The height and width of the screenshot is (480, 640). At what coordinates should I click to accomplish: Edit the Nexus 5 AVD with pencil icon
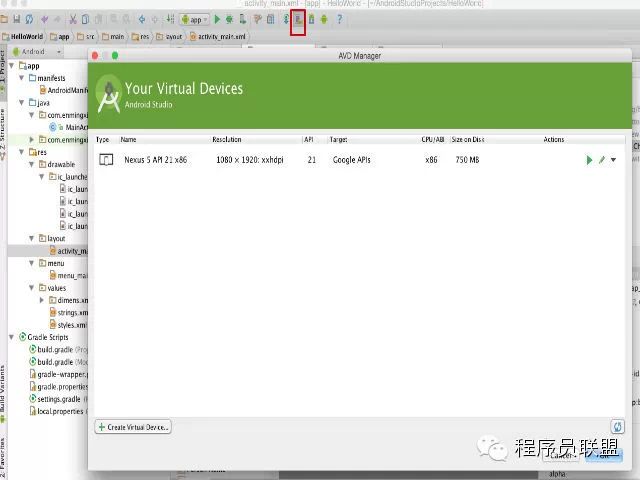tap(602, 160)
